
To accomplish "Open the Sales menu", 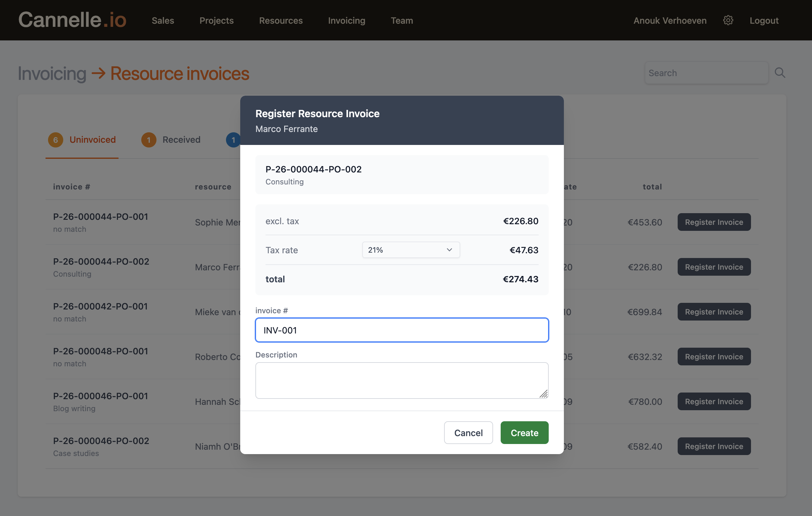I will click(163, 21).
